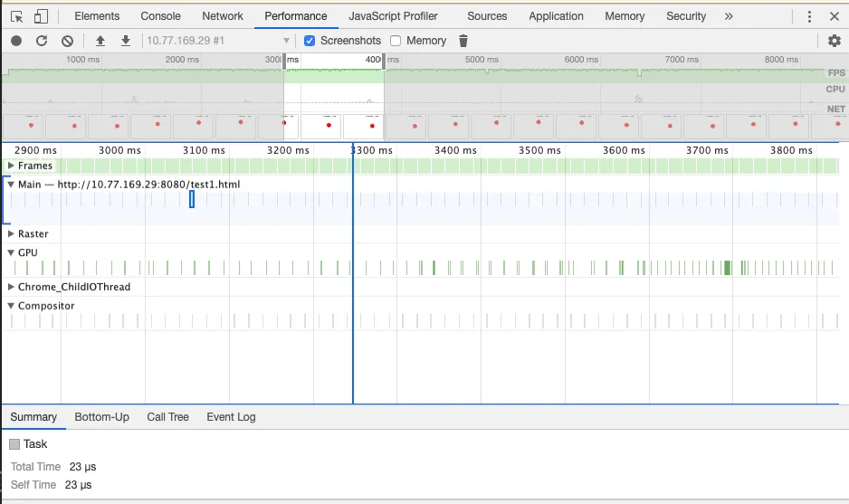Toggle the device toolbar icon
The image size is (849, 504).
click(x=41, y=16)
